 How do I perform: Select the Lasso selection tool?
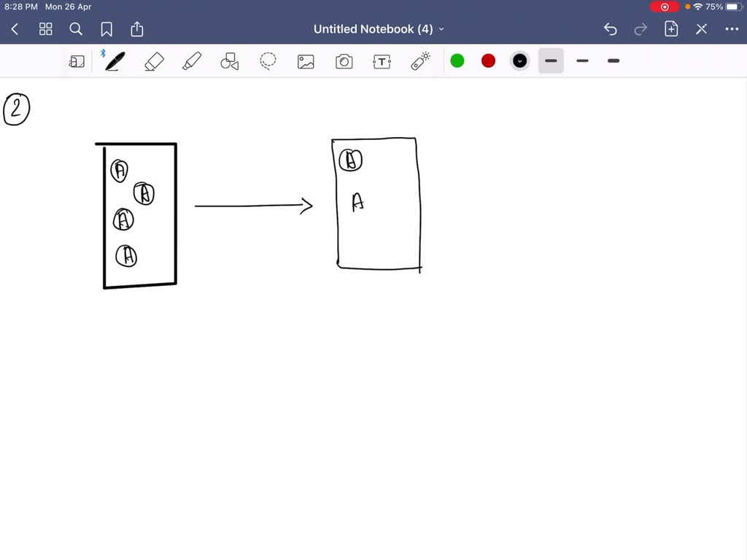[x=268, y=61]
